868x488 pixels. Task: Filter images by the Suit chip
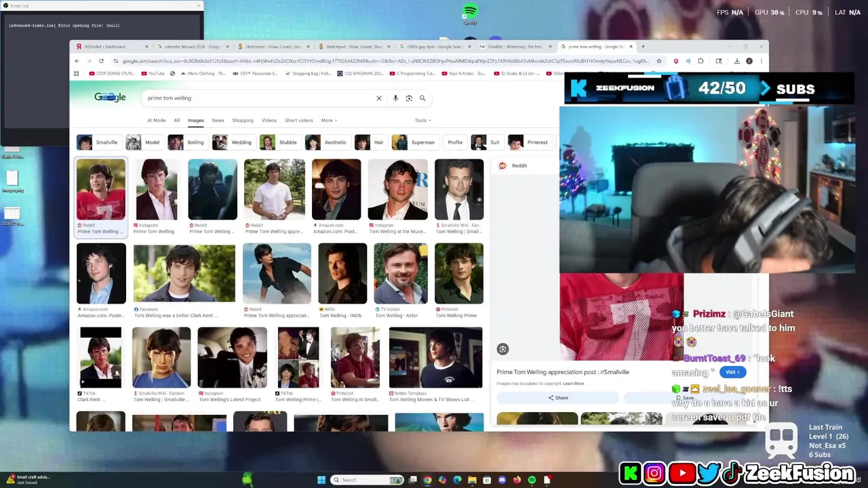(x=486, y=142)
